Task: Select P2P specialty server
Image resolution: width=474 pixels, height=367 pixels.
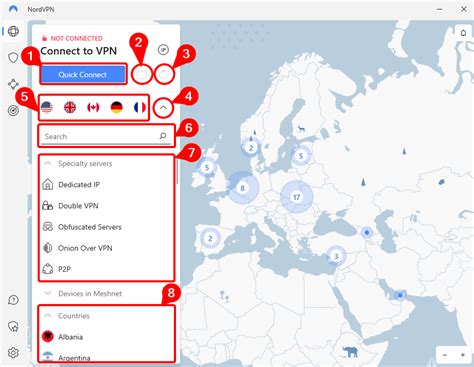Action: click(x=107, y=269)
